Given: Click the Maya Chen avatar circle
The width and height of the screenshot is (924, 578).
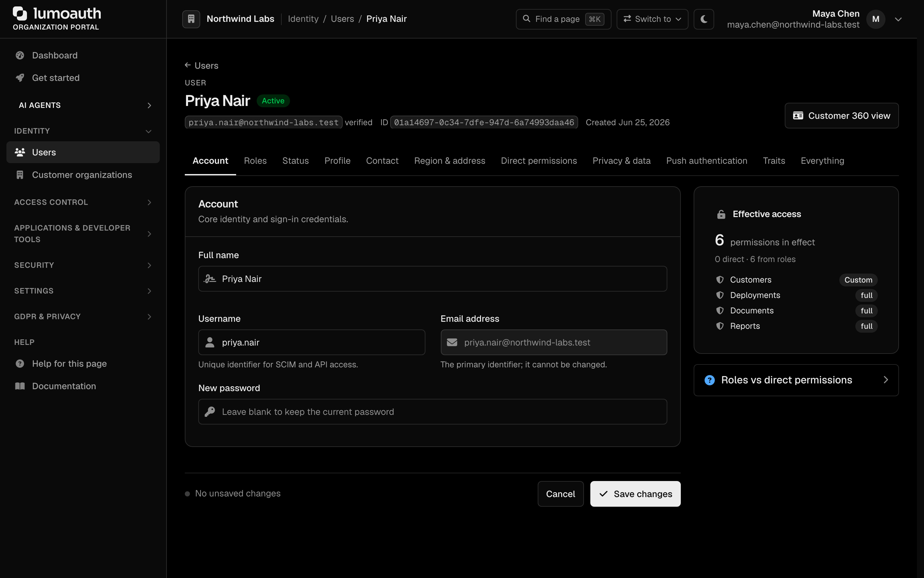Looking at the screenshot, I should [x=876, y=19].
